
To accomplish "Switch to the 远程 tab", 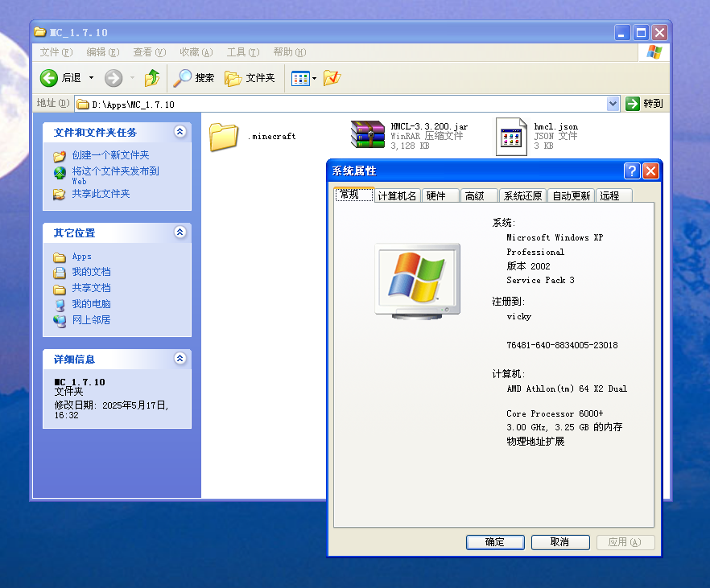I will (614, 195).
